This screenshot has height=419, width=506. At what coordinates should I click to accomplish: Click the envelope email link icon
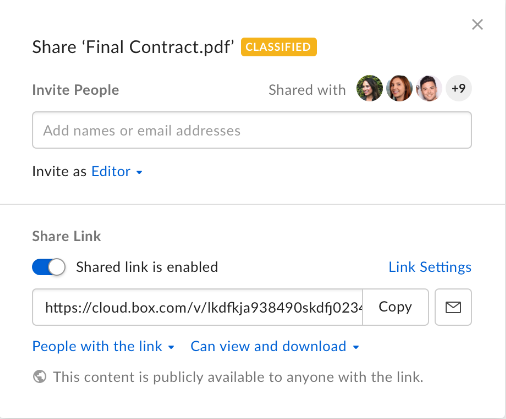coord(453,307)
